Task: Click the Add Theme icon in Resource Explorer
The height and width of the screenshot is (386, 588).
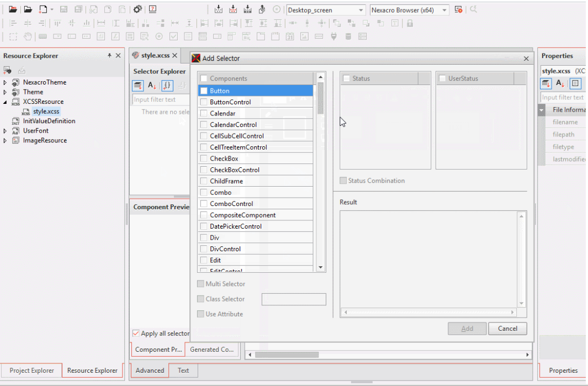Action: tap(7, 70)
